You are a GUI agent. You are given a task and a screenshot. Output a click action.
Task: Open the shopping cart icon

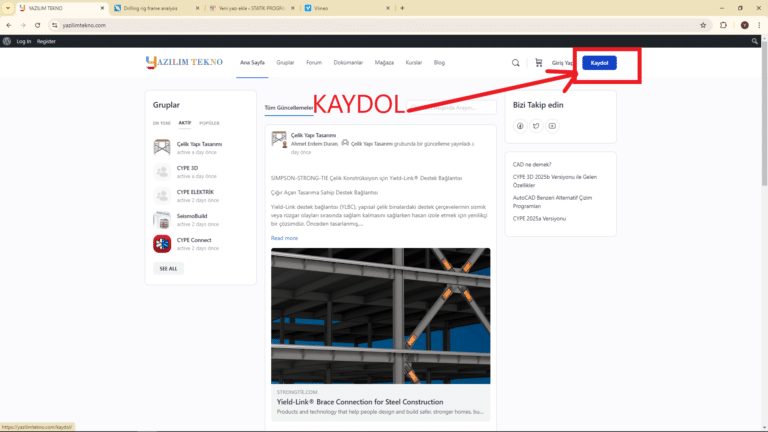539,62
